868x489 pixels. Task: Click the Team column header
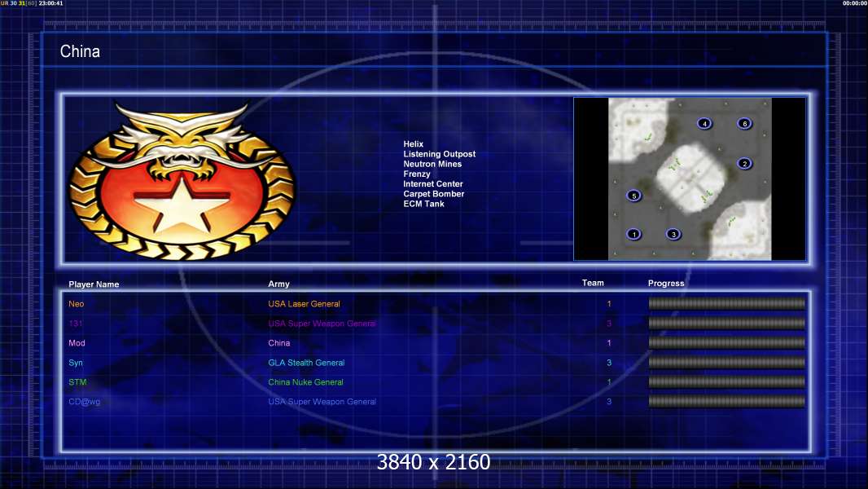click(592, 283)
